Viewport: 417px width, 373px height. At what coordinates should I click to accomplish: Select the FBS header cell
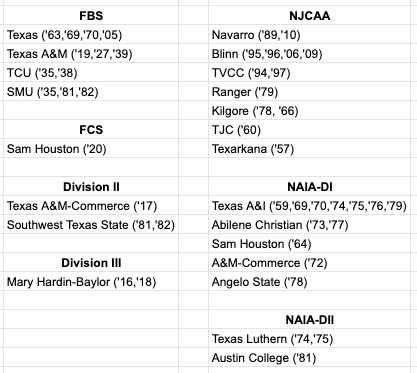91,15
